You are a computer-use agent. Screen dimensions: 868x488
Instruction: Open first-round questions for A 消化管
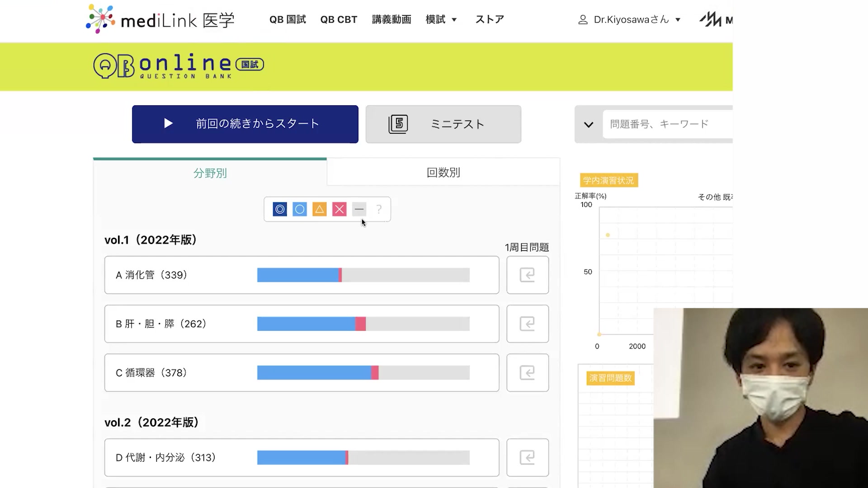[527, 275]
